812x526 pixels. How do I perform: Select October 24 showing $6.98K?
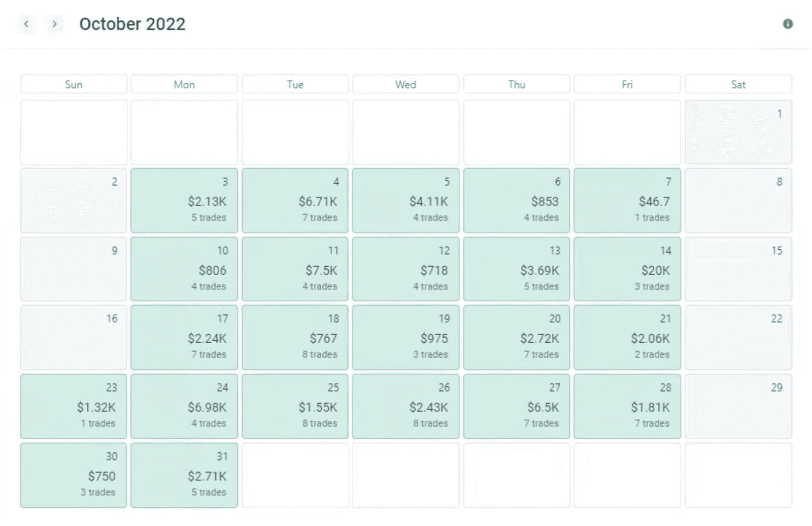(184, 406)
